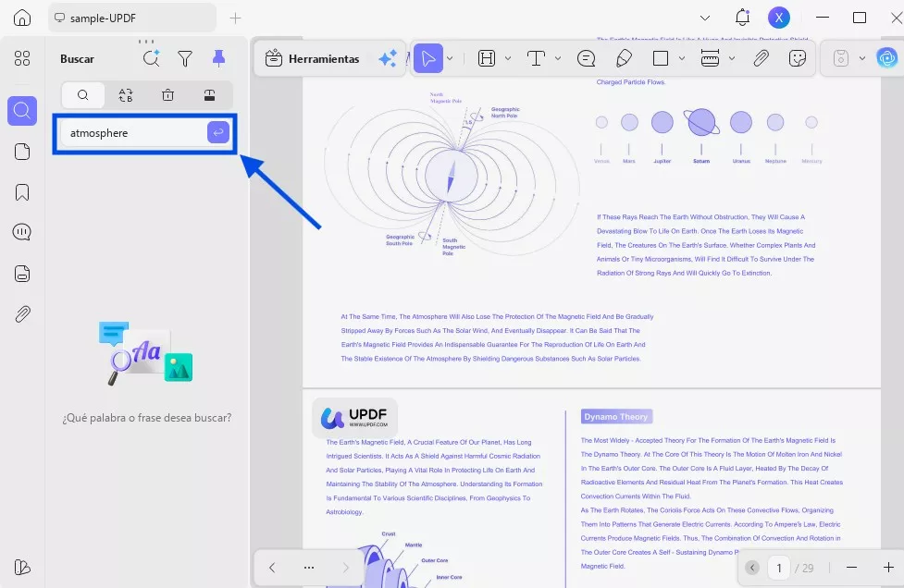The height and width of the screenshot is (588, 904).
Task: Submit search with enter arrow button
Action: (x=218, y=132)
